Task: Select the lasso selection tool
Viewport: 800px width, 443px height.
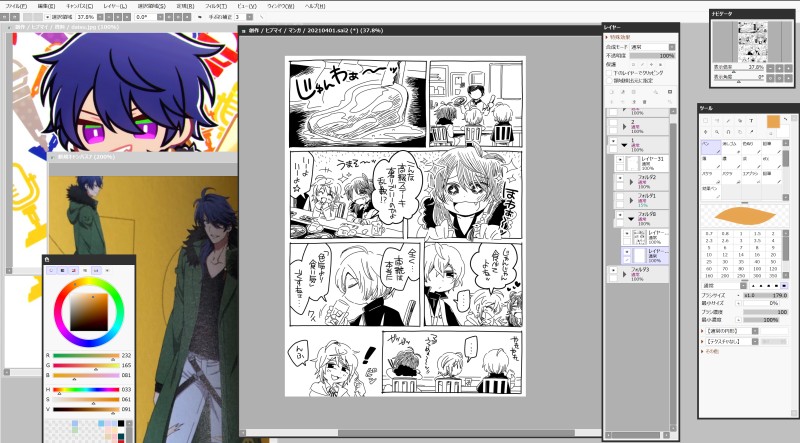Action: pos(717,120)
